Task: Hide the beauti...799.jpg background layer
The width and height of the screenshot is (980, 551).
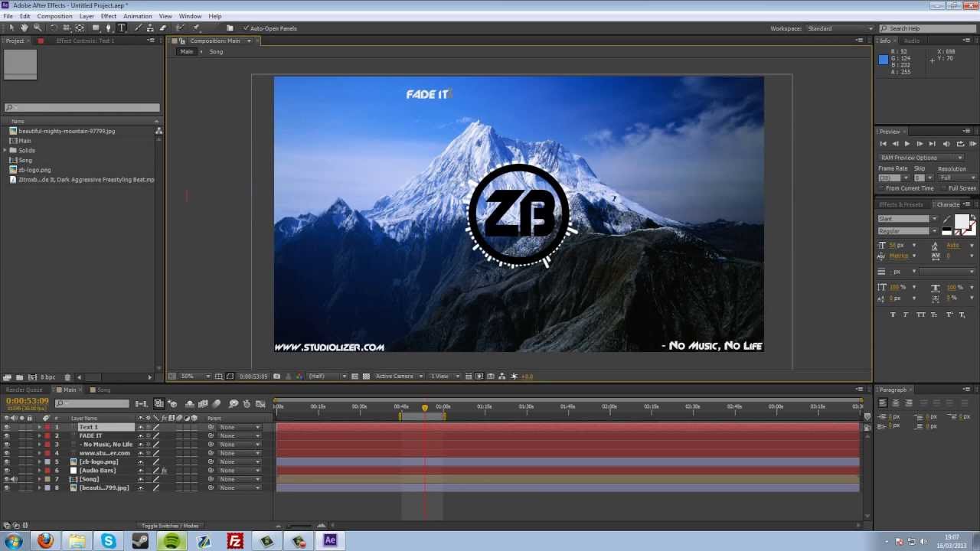Action: coord(7,488)
